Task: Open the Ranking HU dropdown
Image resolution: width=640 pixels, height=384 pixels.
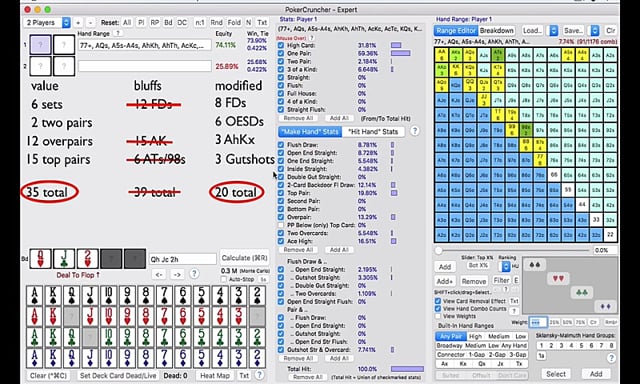Action: 506,266
